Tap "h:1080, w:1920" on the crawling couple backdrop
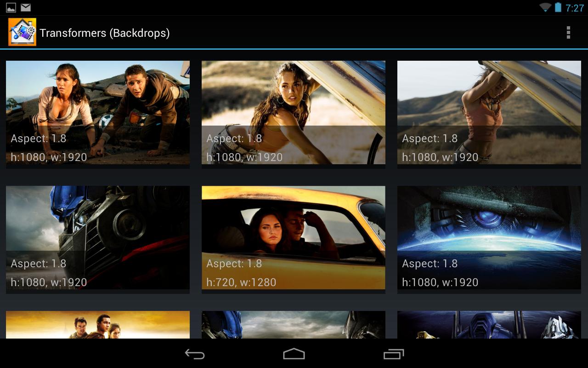This screenshot has height=368, width=588. 49,157
